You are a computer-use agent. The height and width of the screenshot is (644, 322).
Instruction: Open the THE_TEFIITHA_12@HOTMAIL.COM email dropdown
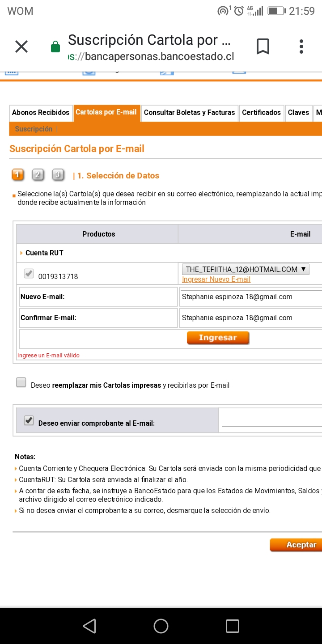pos(246,269)
